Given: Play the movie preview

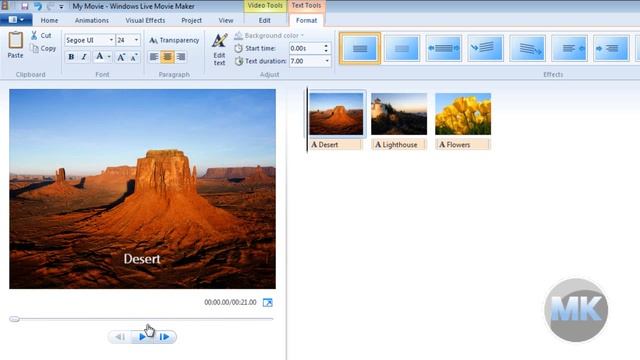Looking at the screenshot, I should point(142,337).
